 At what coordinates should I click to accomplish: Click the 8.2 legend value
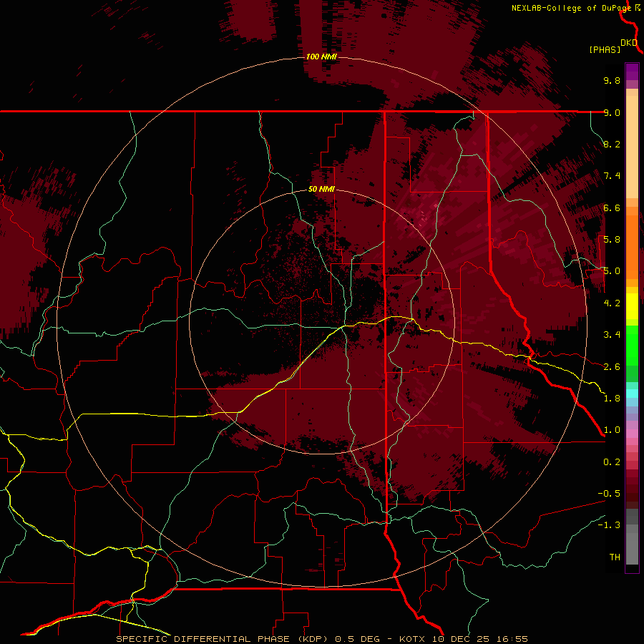pos(612,144)
